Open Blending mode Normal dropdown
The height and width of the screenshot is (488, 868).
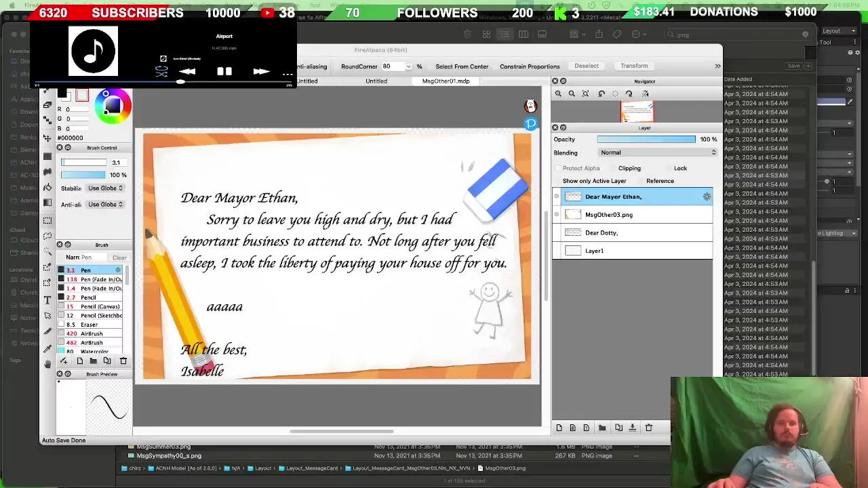click(657, 152)
